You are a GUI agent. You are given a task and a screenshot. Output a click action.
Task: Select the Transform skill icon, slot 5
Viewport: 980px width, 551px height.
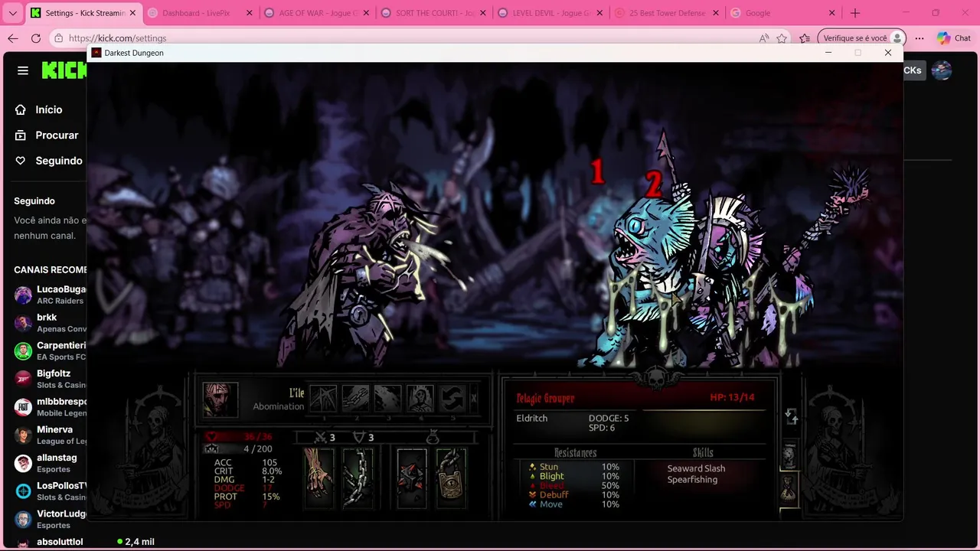click(x=452, y=399)
